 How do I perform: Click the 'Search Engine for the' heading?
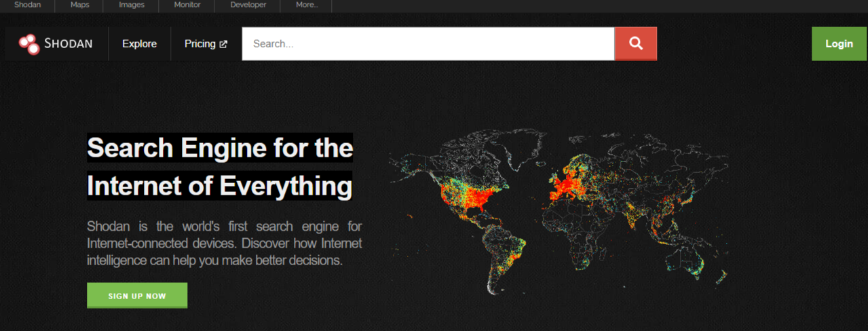(220, 147)
